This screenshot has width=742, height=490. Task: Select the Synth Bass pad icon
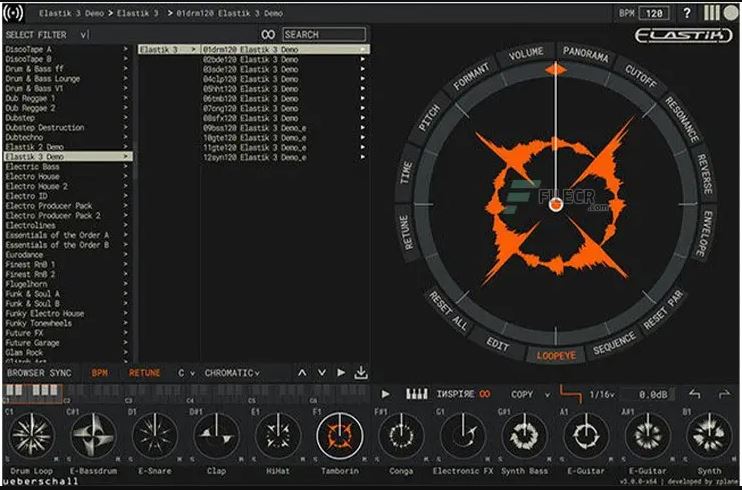[524, 435]
